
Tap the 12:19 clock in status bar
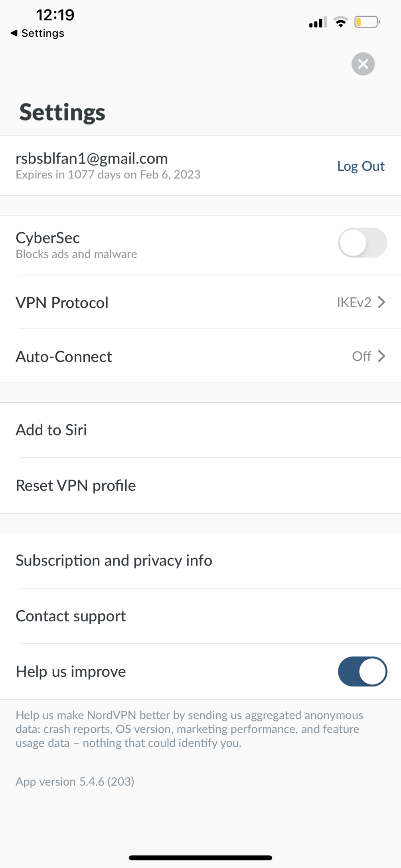[x=55, y=15]
